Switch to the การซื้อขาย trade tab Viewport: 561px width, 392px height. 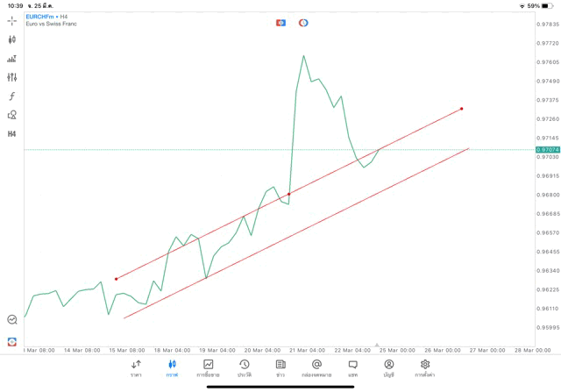208,368
